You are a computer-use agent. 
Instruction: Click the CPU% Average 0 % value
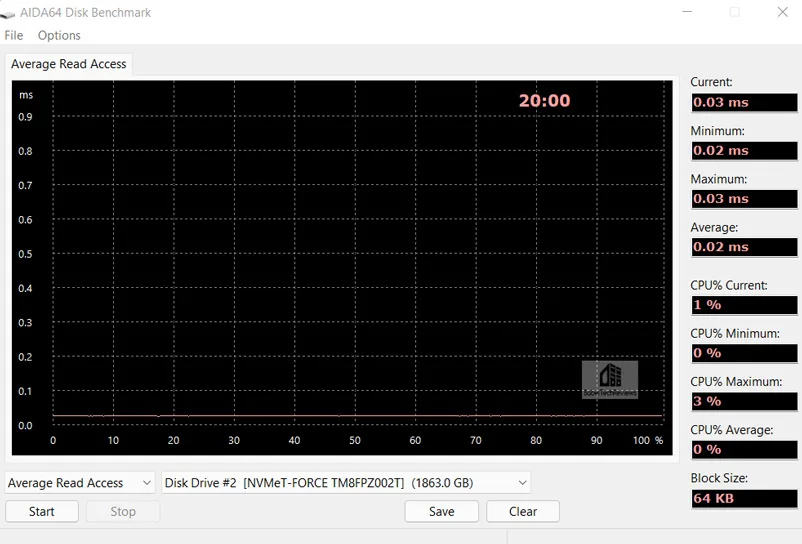click(744, 450)
